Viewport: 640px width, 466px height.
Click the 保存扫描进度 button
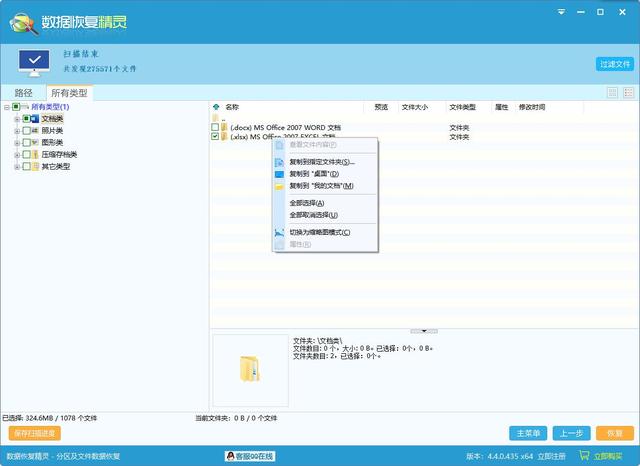[35, 433]
